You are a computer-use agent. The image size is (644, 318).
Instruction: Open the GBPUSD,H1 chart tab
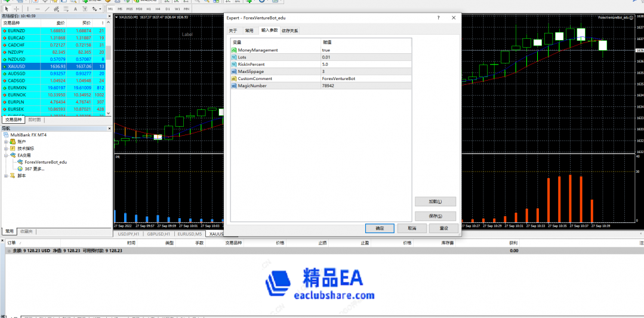tap(159, 234)
